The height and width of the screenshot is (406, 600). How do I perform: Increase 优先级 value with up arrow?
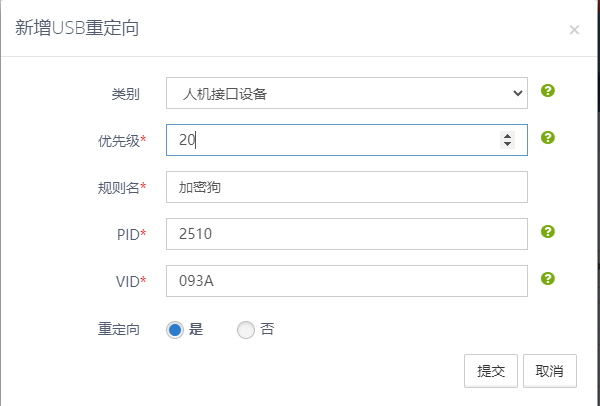click(507, 136)
